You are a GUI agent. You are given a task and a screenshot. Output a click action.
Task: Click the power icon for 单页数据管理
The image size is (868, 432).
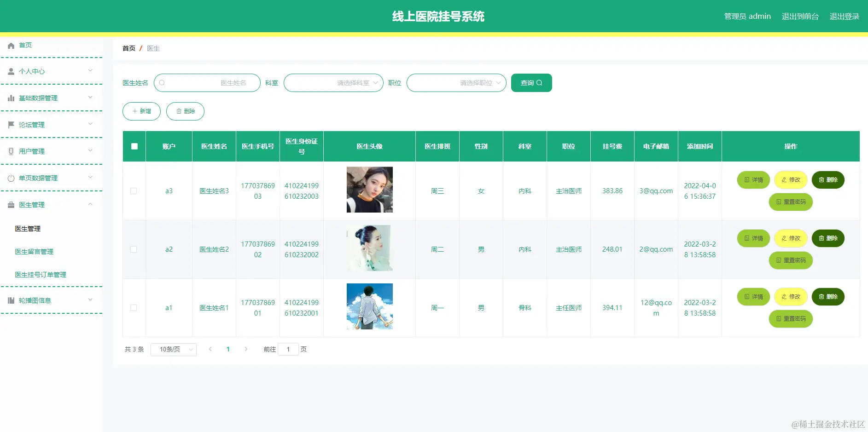[x=11, y=178]
